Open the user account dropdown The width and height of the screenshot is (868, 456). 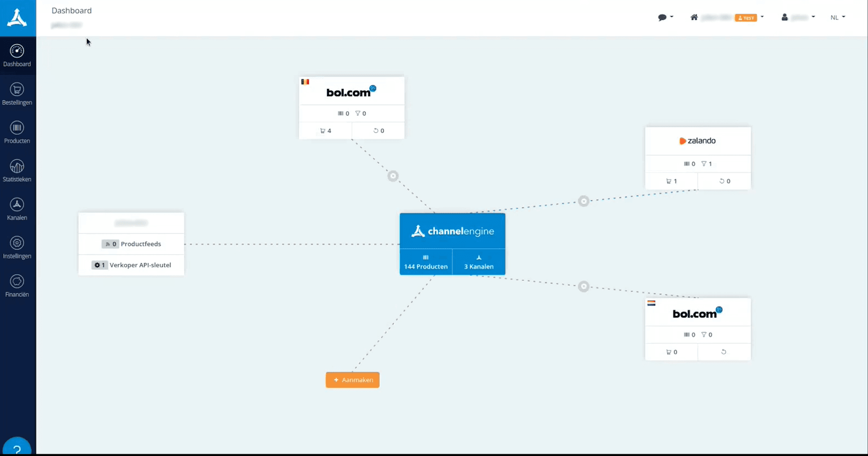tap(798, 17)
